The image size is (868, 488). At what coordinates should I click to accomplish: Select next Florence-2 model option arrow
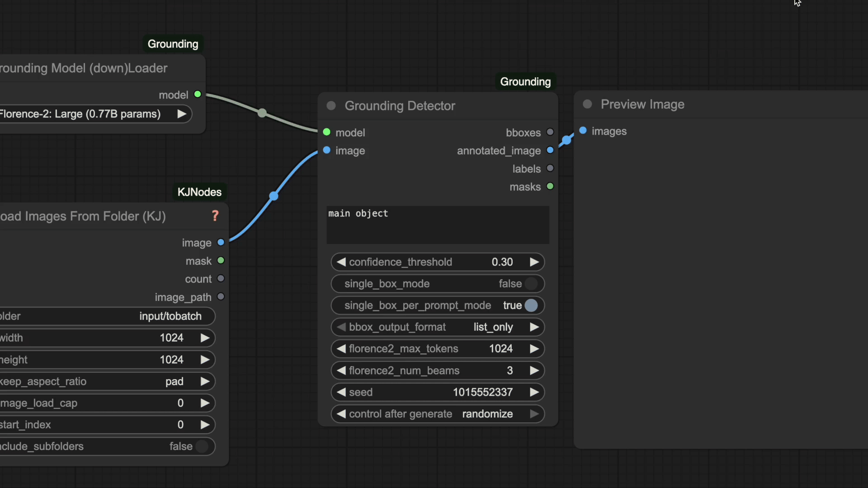[x=182, y=114]
